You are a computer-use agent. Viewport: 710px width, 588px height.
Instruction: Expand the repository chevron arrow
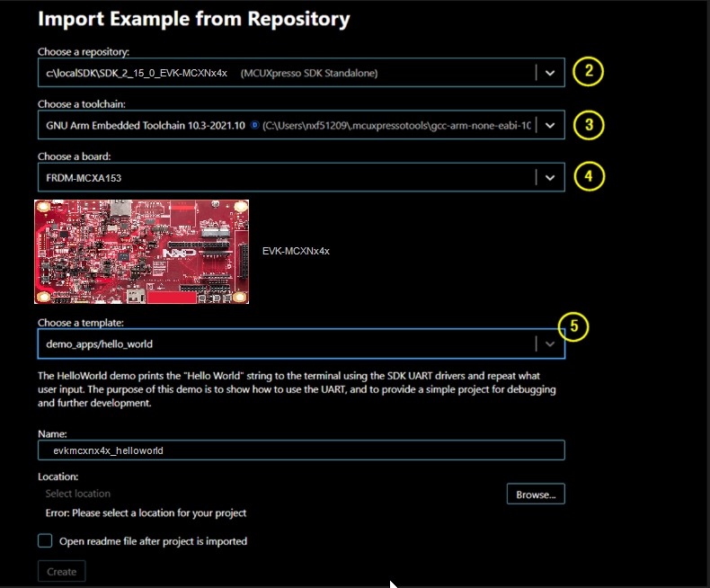(550, 73)
